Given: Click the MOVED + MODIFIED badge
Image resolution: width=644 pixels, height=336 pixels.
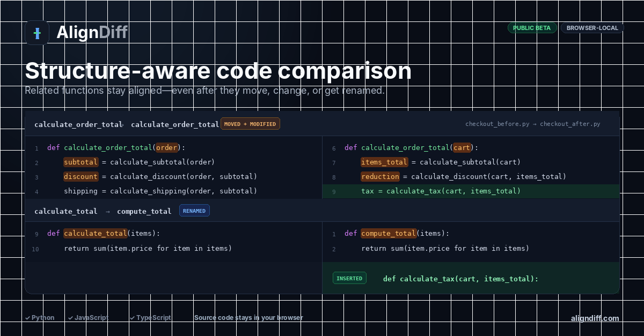Looking at the screenshot, I should click(x=250, y=124).
